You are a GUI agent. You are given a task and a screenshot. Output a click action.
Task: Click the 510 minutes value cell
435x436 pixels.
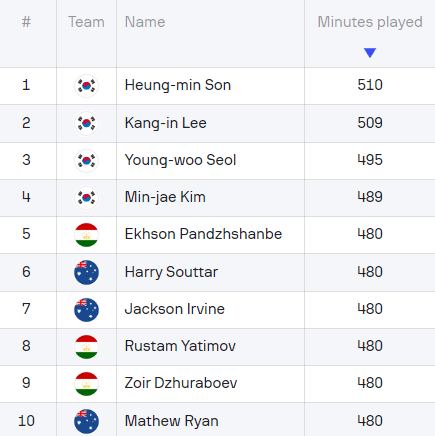[370, 85]
